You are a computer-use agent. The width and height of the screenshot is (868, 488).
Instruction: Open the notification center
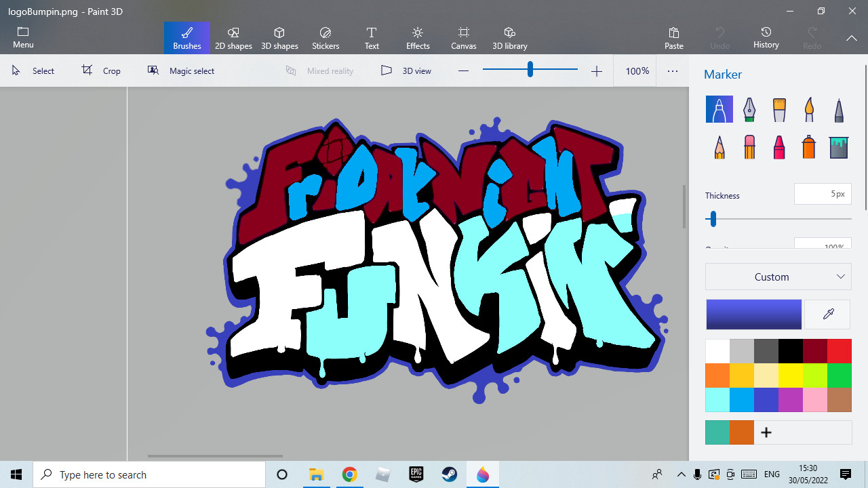[x=846, y=474]
